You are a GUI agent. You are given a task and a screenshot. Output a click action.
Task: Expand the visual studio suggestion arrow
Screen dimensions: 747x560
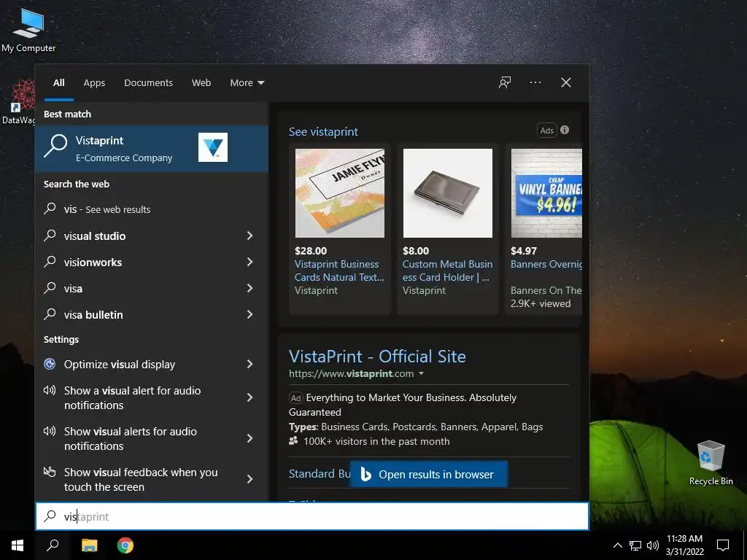pos(249,236)
